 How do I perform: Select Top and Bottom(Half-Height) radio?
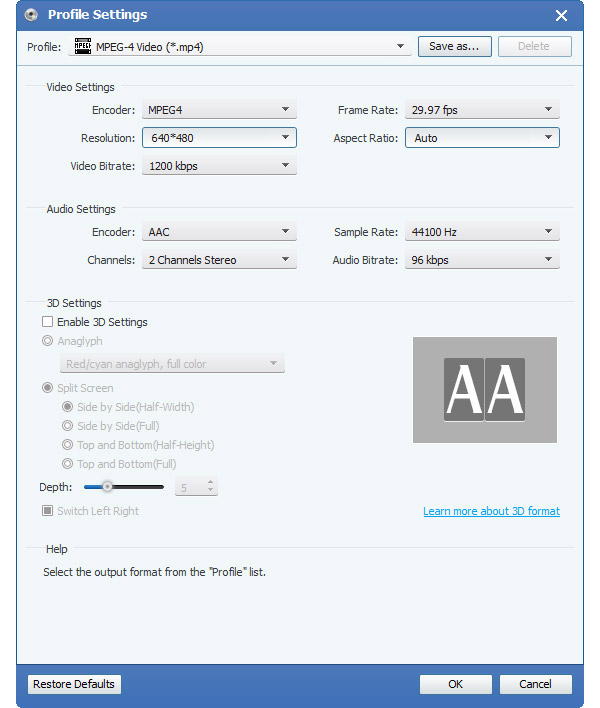[x=67, y=445]
